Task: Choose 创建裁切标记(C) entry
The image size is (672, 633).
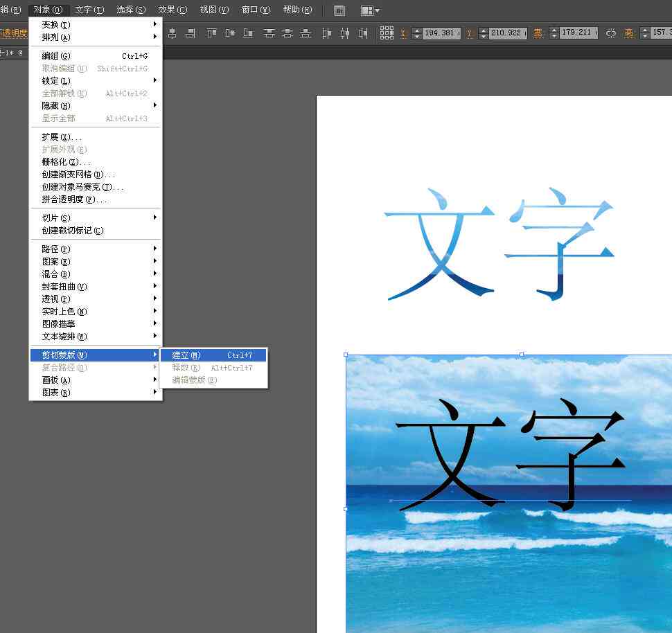Action: (96, 231)
